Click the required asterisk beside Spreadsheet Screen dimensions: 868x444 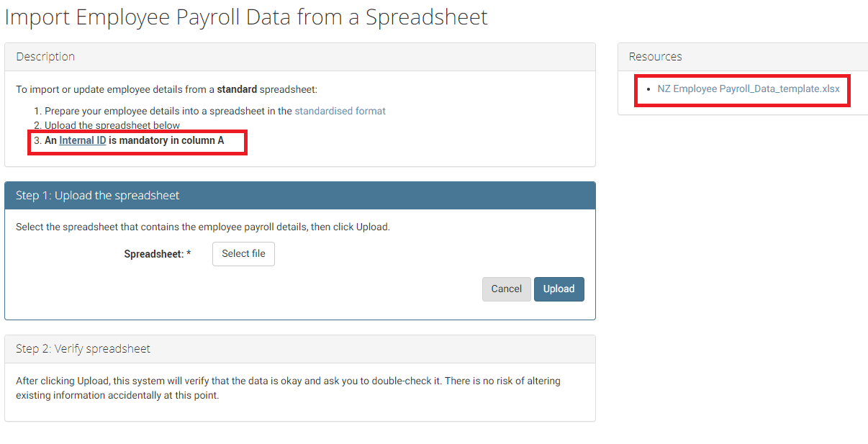pyautogui.click(x=189, y=254)
